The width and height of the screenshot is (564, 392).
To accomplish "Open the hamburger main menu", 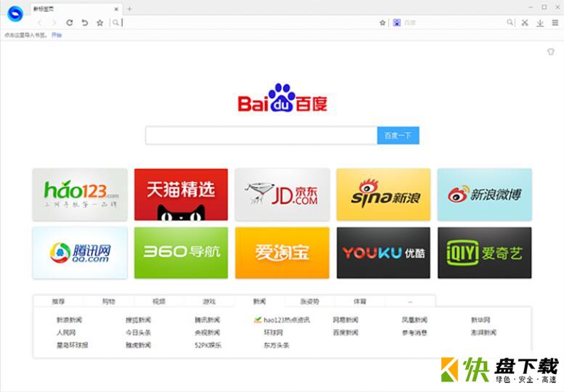I will 555,23.
